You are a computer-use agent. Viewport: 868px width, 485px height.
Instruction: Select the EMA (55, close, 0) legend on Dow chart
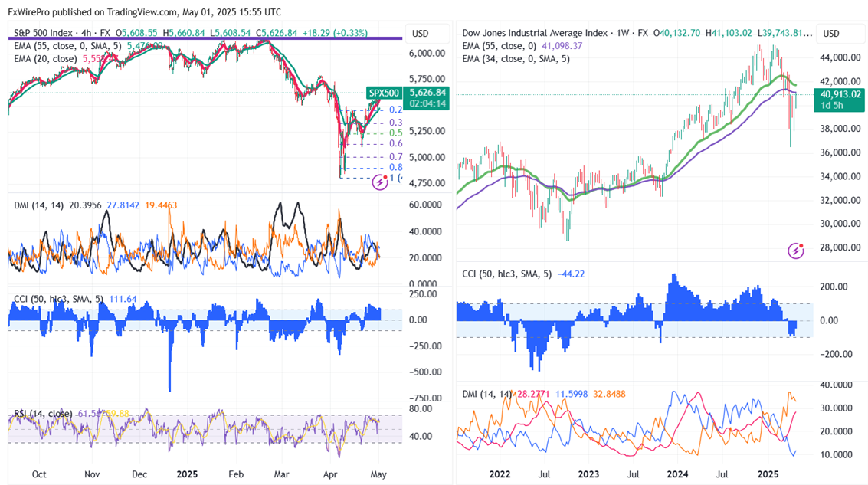pos(500,46)
